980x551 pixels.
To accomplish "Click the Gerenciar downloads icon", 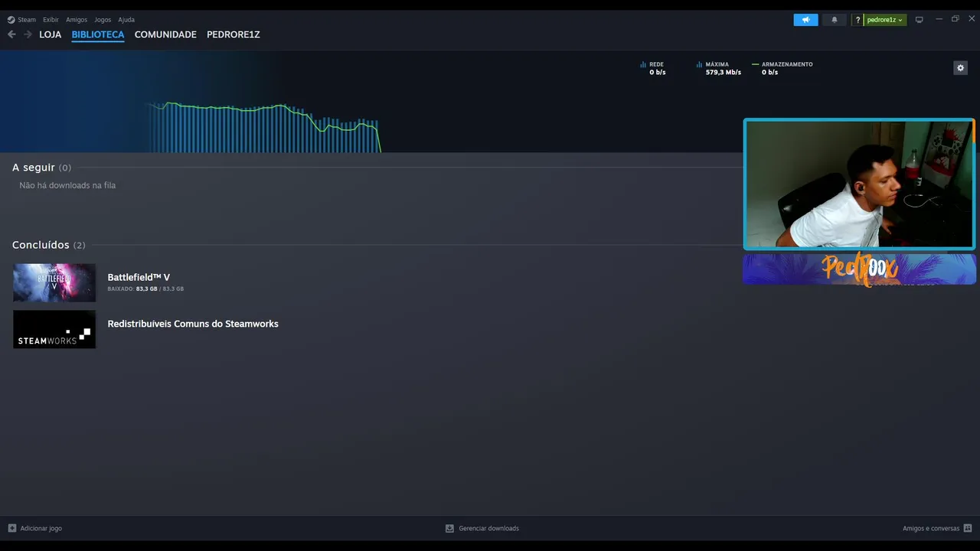I will (x=450, y=528).
